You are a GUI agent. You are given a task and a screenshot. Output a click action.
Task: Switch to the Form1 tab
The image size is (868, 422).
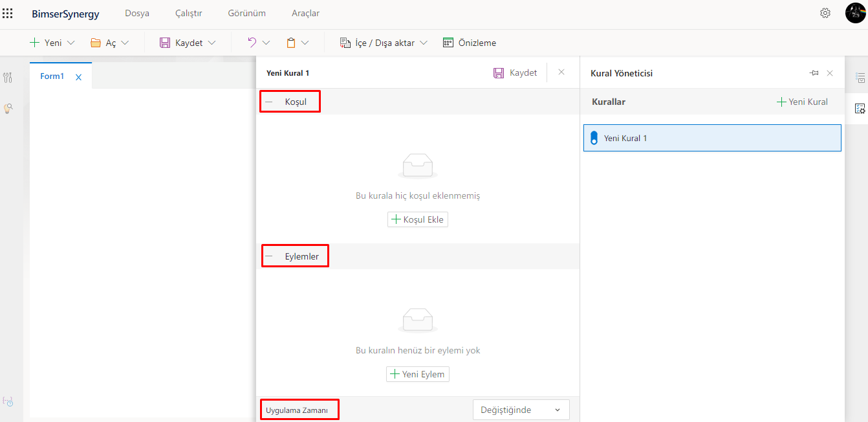coord(52,76)
